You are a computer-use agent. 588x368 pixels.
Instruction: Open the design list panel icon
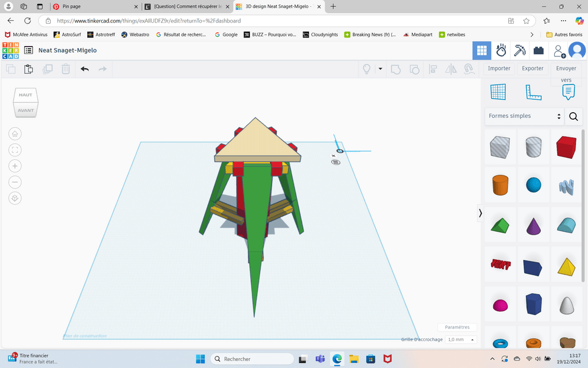click(29, 51)
